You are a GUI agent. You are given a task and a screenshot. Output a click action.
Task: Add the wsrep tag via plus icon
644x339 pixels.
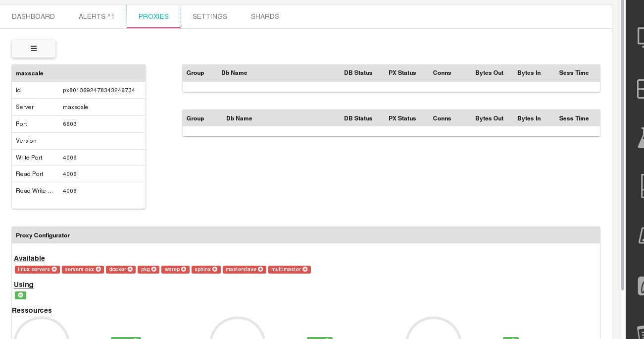tap(184, 270)
